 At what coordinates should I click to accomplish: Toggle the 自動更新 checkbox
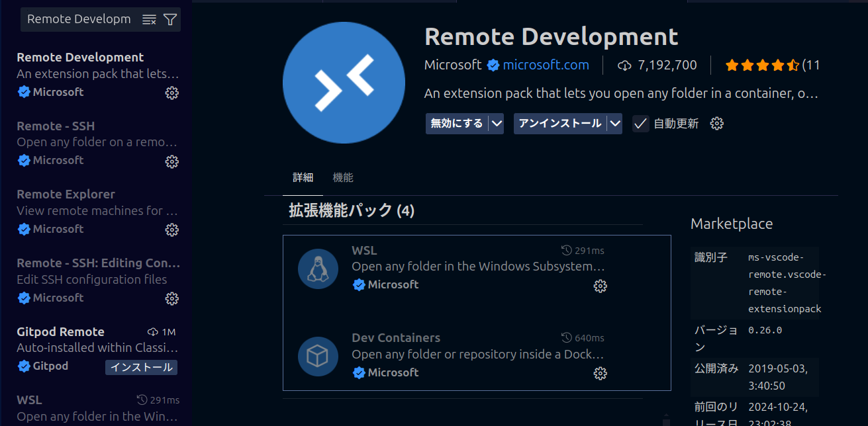pos(640,124)
